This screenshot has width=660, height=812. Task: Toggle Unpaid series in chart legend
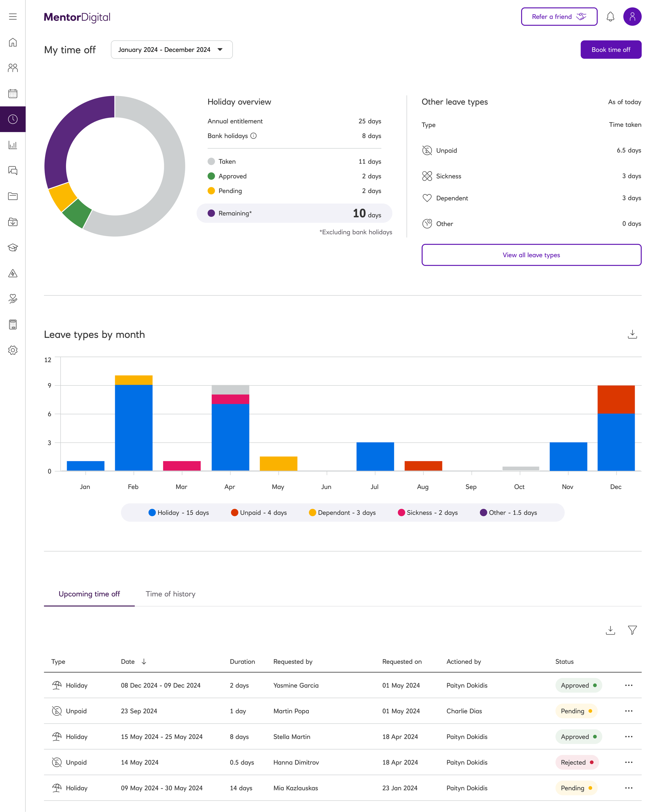click(259, 512)
